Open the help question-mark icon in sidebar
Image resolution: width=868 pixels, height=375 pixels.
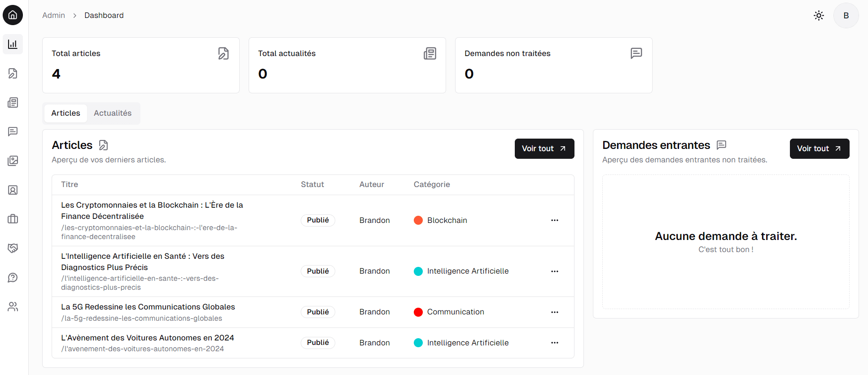coord(13,278)
